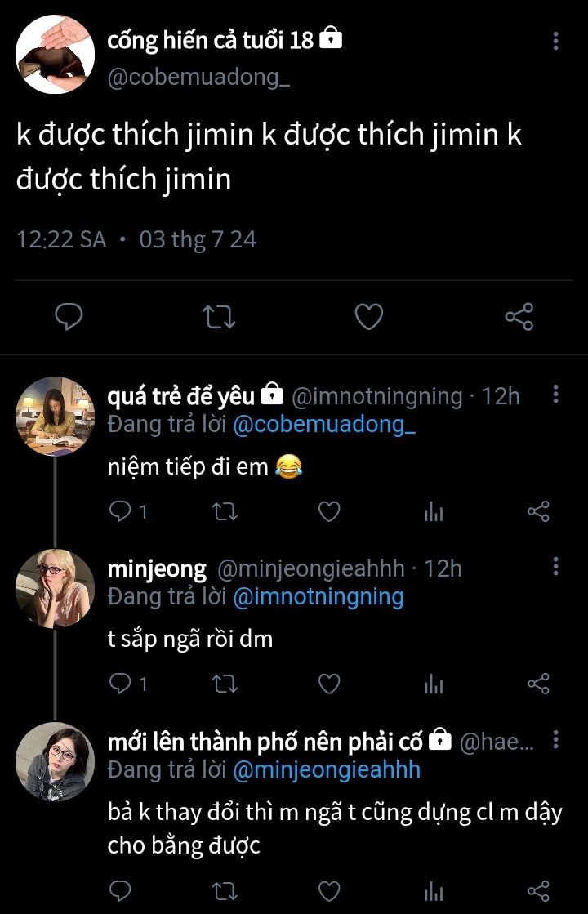
Task: Open the @cobemuadong_ mention link
Action: 325,426
